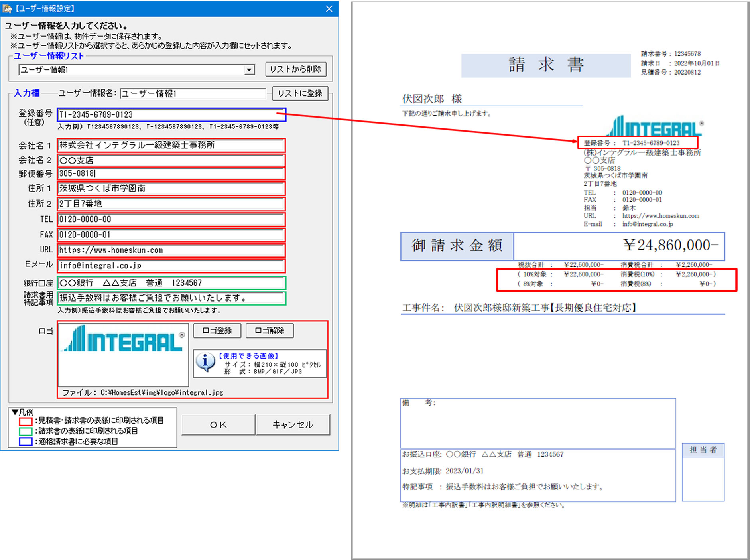The height and width of the screenshot is (560, 750).
Task: Click the 請求書用特記事項 input field
Action: coord(171,298)
